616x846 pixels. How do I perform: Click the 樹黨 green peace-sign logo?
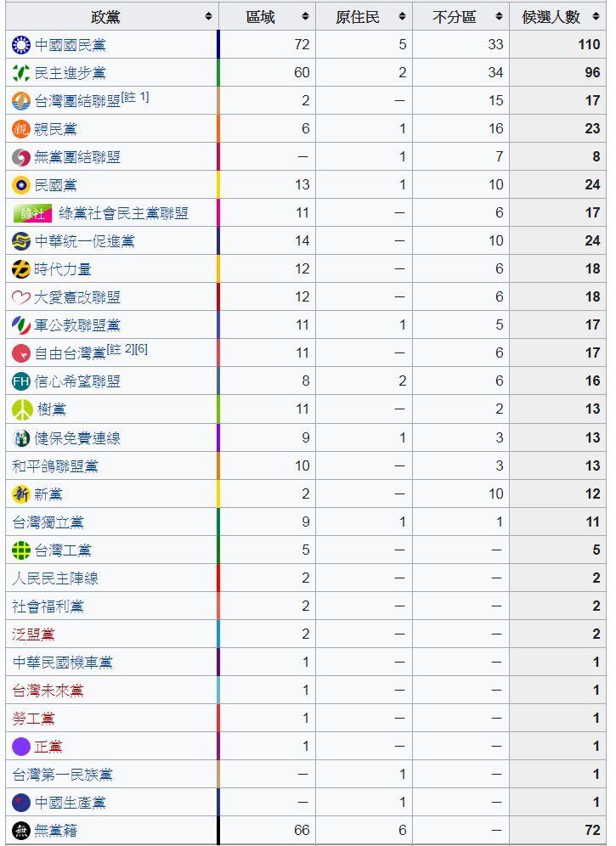pyautogui.click(x=23, y=409)
